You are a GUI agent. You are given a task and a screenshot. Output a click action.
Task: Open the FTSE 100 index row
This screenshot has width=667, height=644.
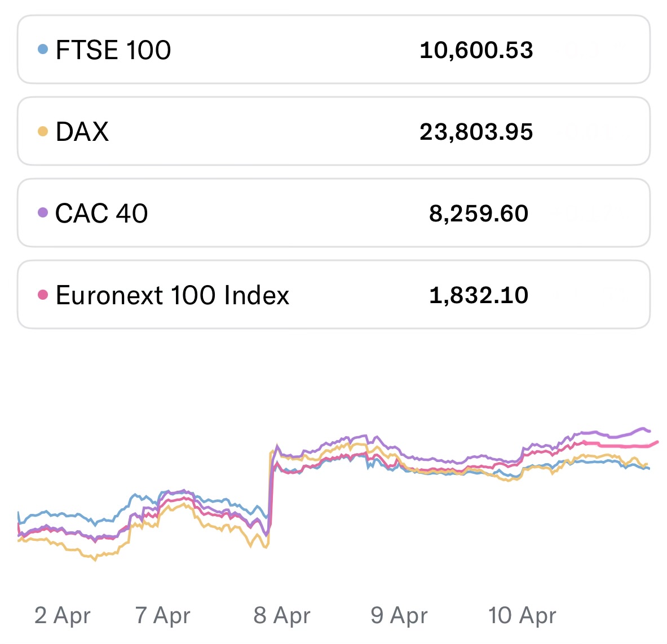[333, 50]
